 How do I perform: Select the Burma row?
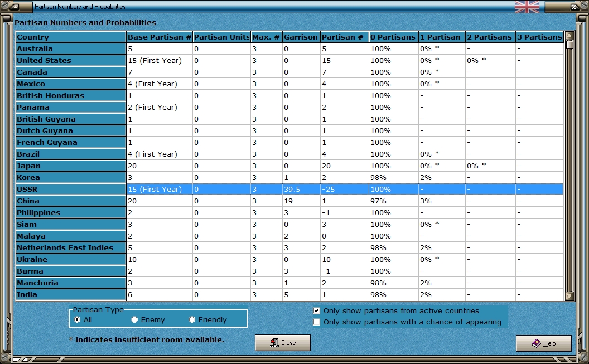pyautogui.click(x=289, y=271)
